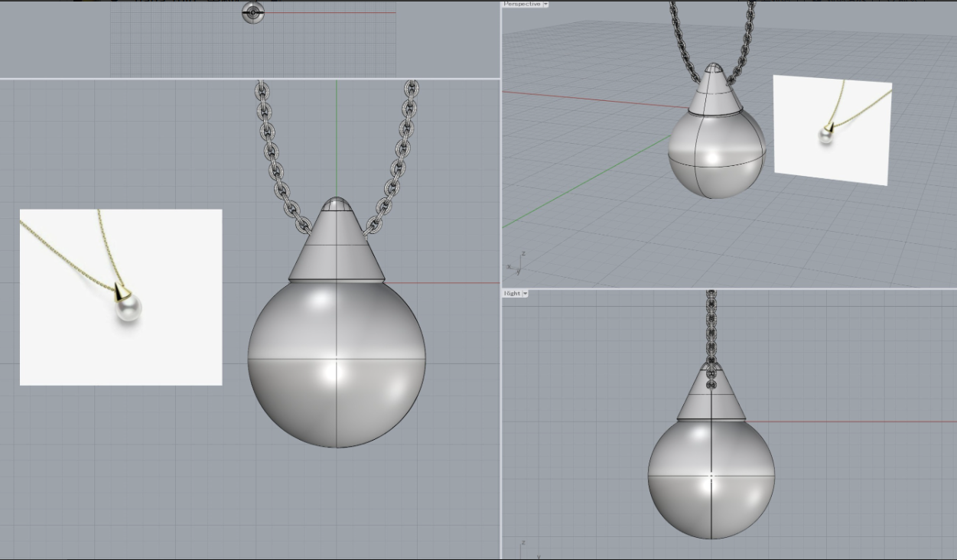Screen dimensions: 957x560
Task: Open the Perspective viewport dropdown arrow
Action: (x=545, y=4)
